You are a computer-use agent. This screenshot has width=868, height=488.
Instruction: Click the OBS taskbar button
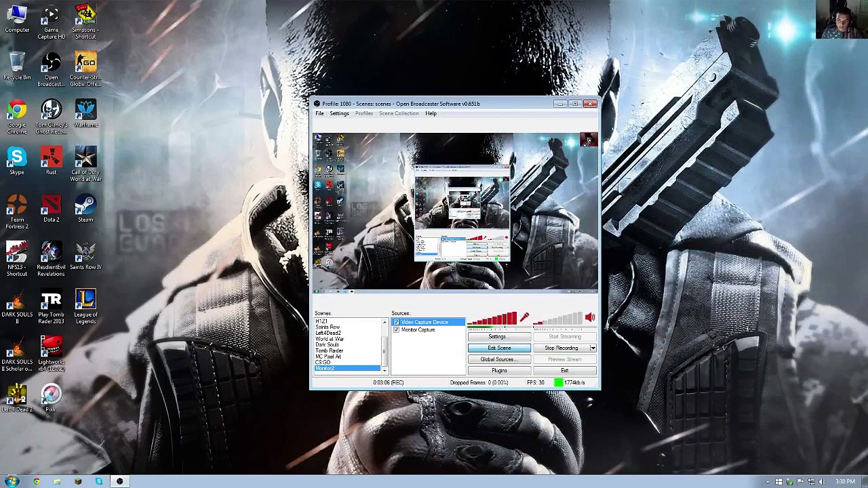(x=119, y=481)
